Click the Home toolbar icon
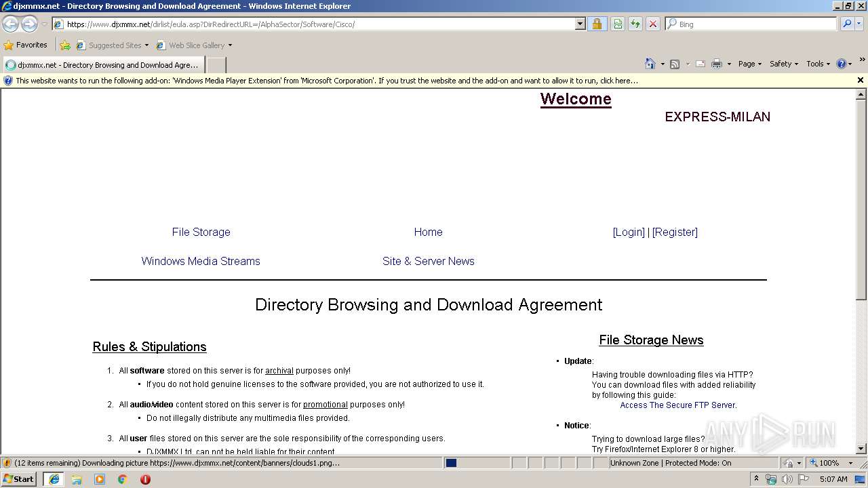The image size is (868, 488). [650, 64]
